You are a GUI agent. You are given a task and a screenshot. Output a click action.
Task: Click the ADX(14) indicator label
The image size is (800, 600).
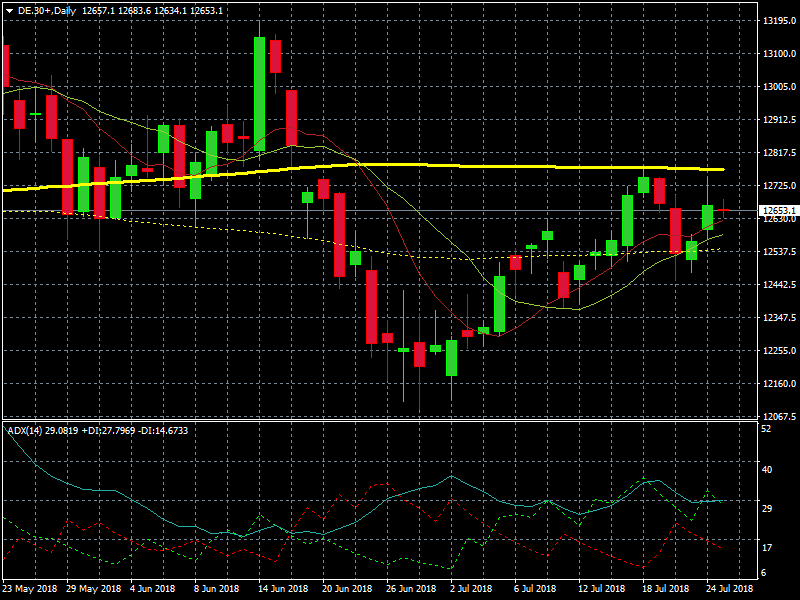click(20, 430)
